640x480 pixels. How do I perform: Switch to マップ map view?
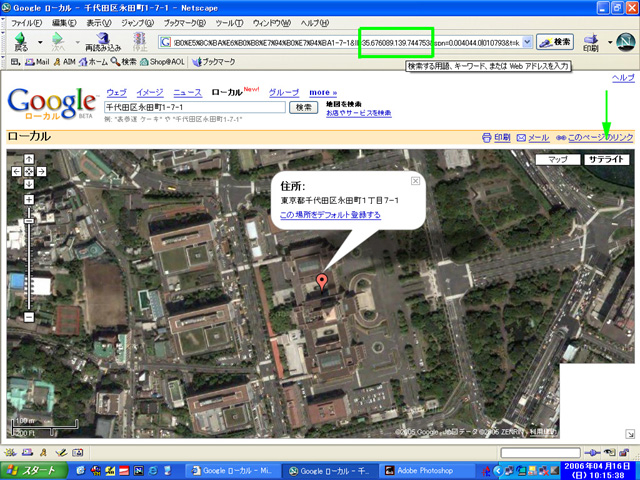[x=558, y=160]
